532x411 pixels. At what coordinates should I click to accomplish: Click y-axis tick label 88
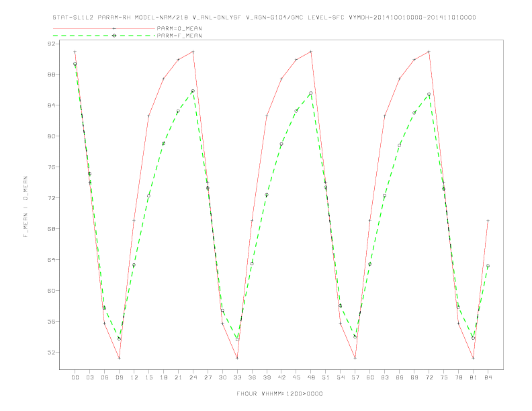[52, 75]
